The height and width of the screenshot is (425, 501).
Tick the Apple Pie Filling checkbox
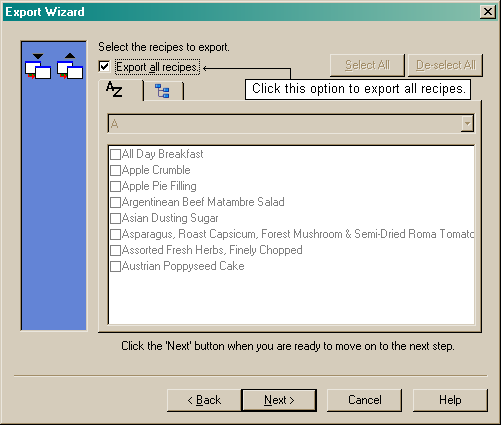click(115, 186)
